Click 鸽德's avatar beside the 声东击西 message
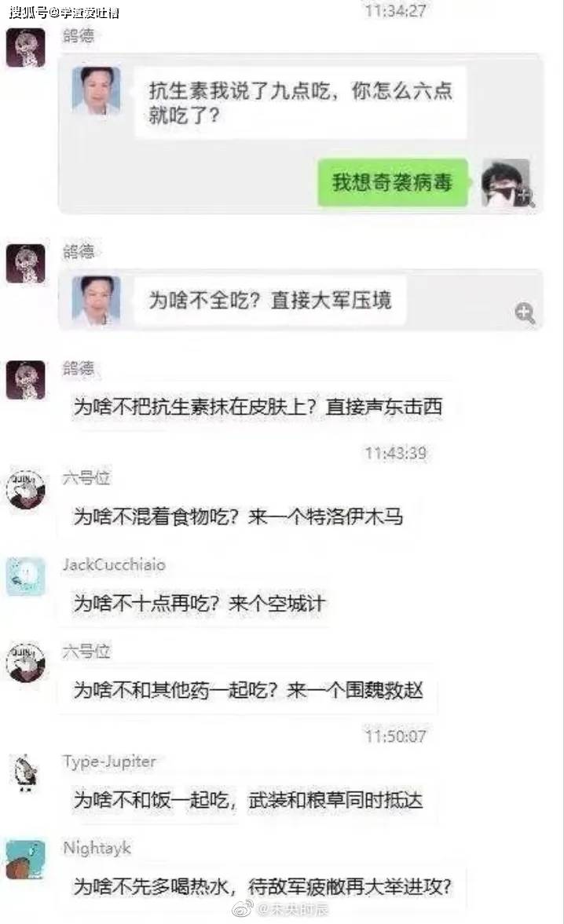564x924 pixels. point(25,380)
